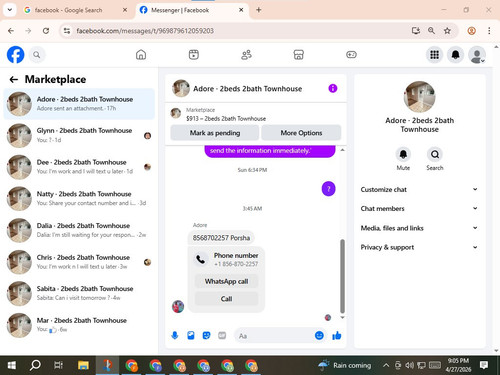
Task: Open the browser zoom magnifier icon
Action: coord(431,31)
